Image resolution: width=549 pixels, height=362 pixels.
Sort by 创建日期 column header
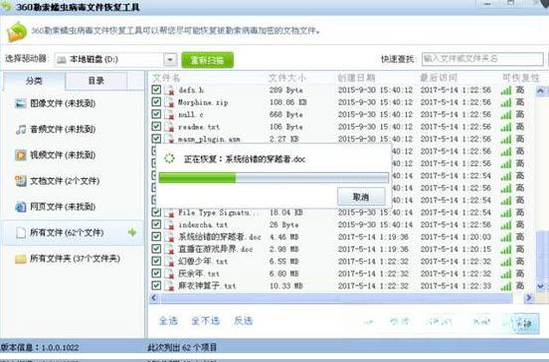click(356, 78)
